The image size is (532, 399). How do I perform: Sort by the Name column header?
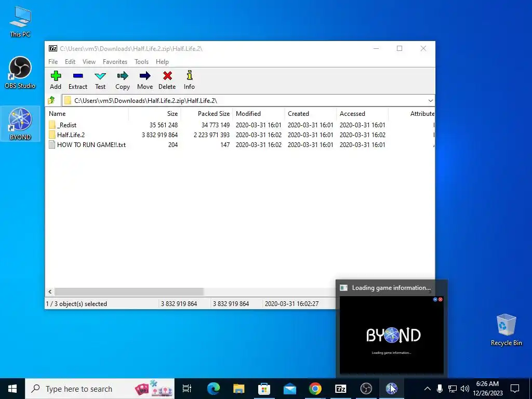click(87, 114)
